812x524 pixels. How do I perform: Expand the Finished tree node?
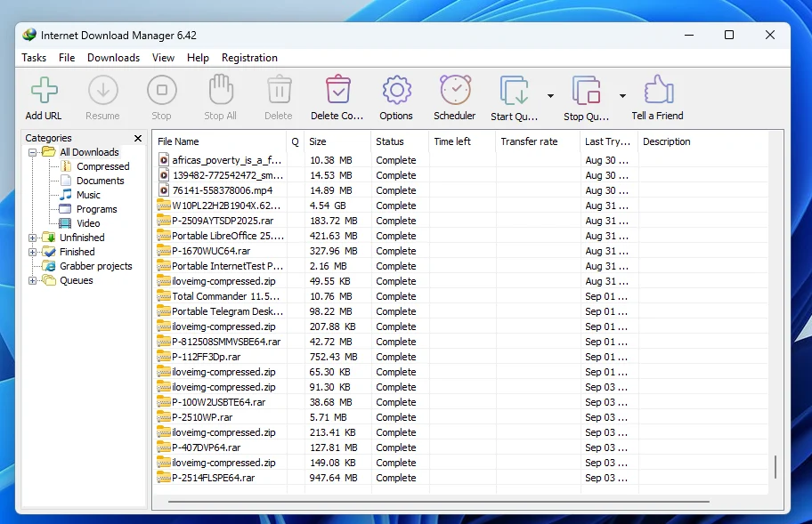click(33, 252)
